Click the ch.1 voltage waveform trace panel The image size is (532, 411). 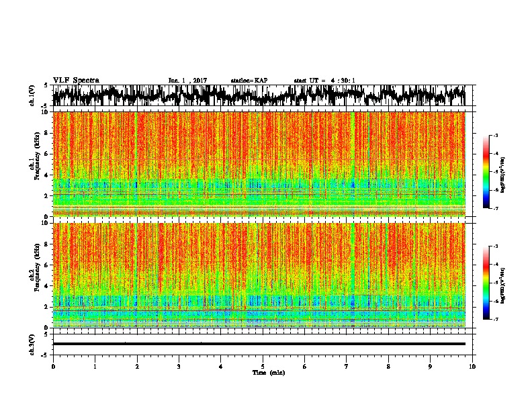coord(263,95)
